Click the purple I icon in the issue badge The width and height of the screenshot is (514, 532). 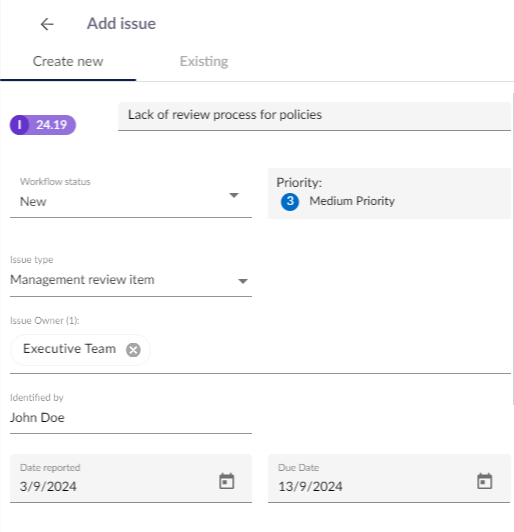19,125
